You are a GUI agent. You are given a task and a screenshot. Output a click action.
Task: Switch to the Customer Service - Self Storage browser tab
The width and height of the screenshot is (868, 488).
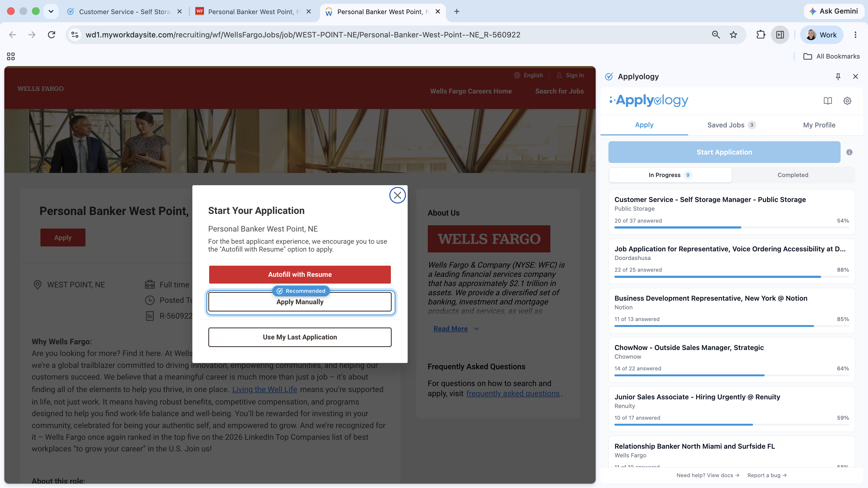[x=124, y=11]
